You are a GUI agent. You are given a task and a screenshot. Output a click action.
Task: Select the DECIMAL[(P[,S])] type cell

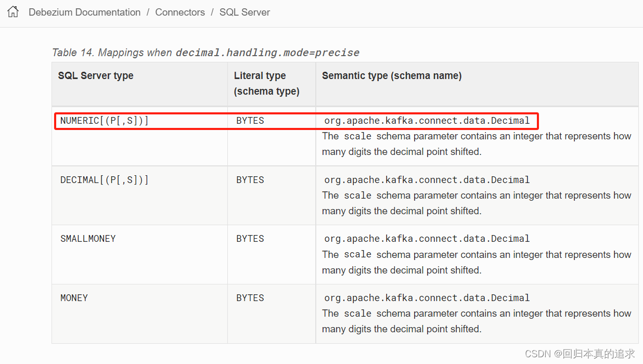pyautogui.click(x=105, y=180)
